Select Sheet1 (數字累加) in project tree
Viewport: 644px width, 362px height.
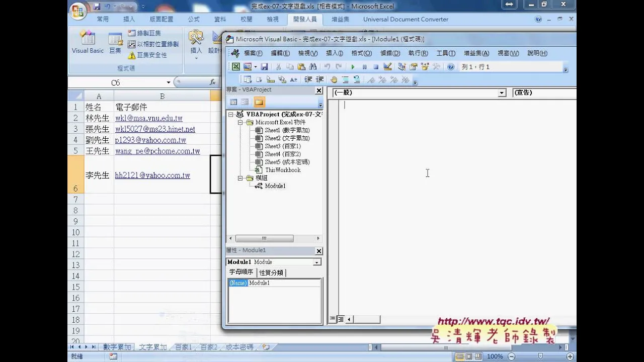[287, 130]
